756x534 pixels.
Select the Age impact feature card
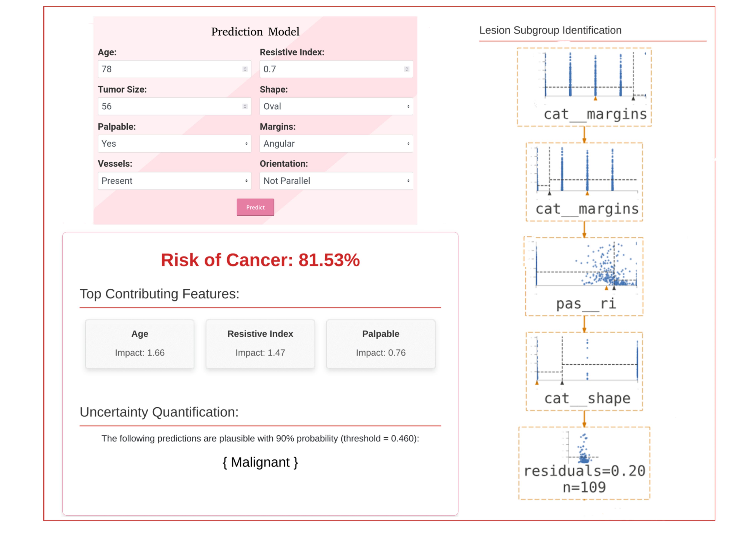click(x=140, y=344)
